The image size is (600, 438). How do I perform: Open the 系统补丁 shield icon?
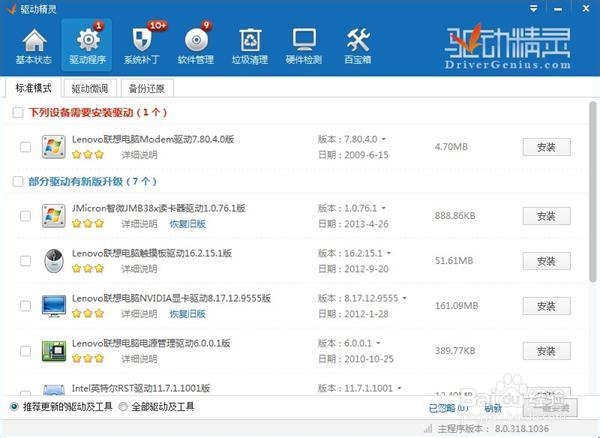coord(141,45)
